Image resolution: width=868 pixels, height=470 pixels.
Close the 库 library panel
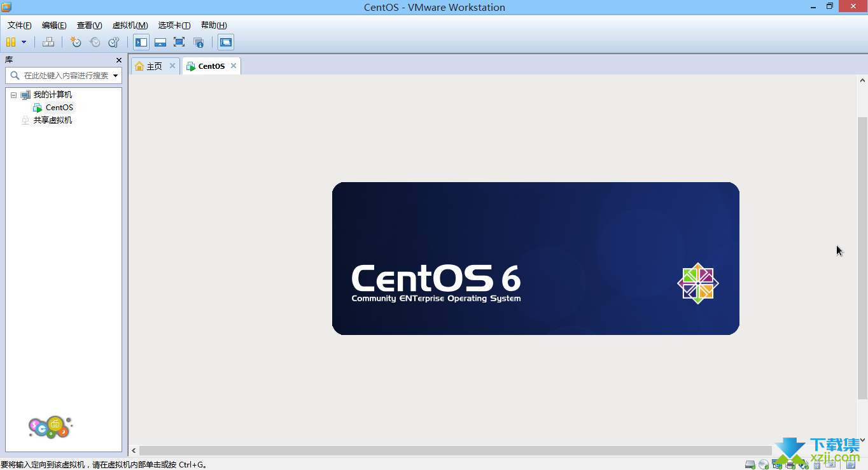tap(119, 60)
